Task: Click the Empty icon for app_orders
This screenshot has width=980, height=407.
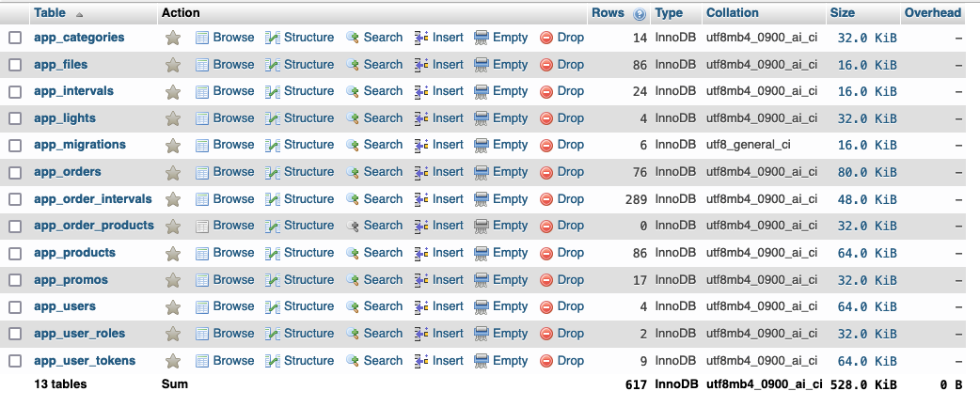Action: (482, 172)
